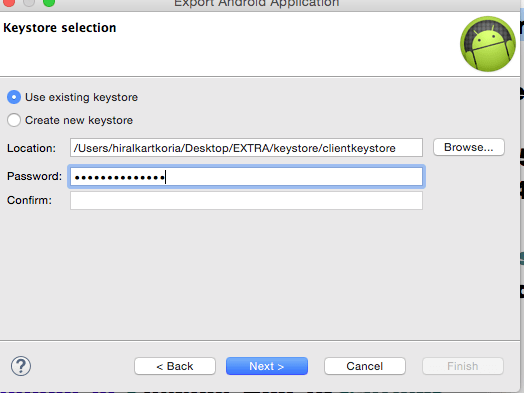Click the Confirm: label text
Screen dimensions: 524x393
(x=29, y=200)
